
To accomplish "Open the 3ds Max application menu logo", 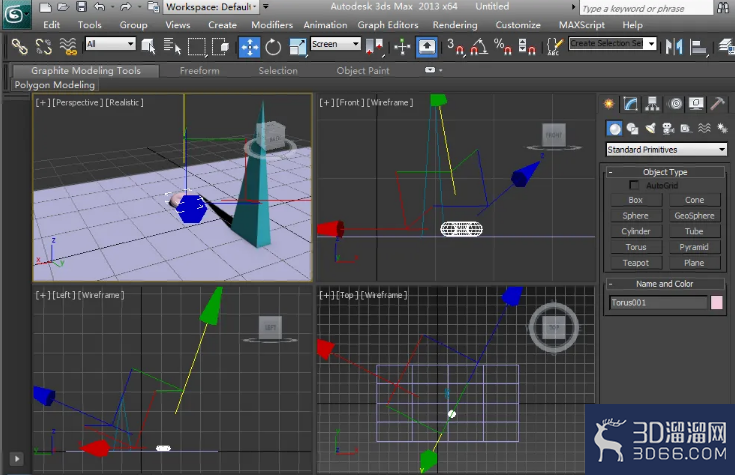I will pos(15,14).
